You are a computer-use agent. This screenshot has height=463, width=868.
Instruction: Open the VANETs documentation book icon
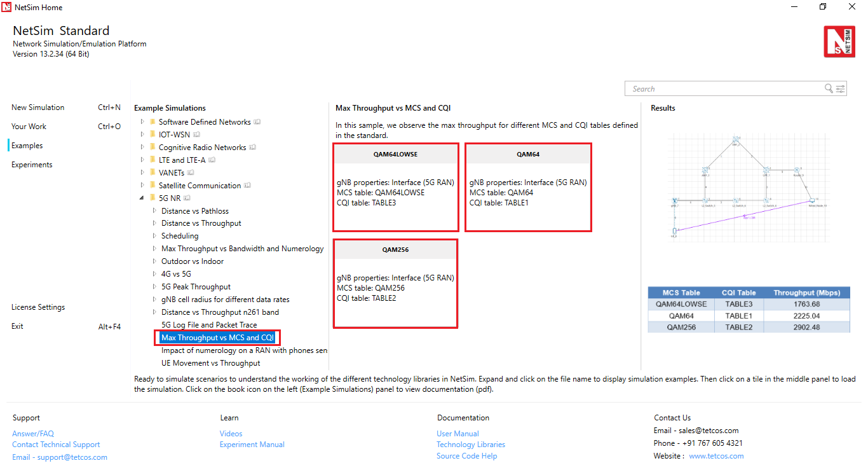(191, 173)
